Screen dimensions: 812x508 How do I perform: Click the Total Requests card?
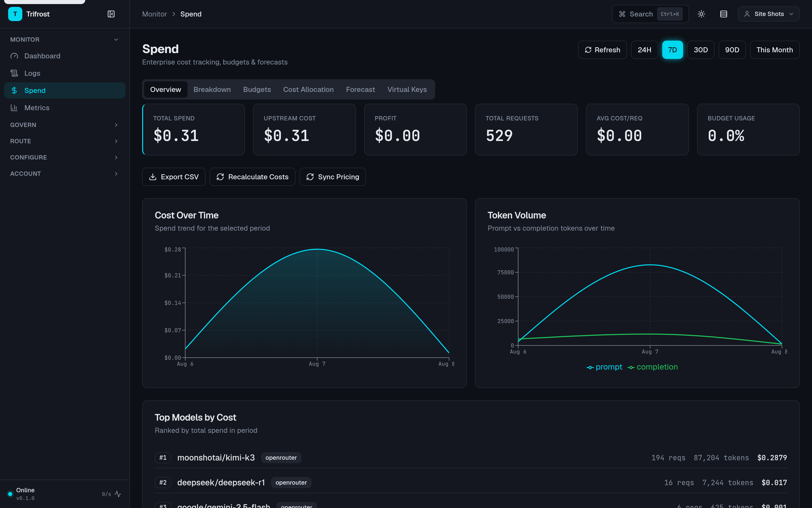526,129
